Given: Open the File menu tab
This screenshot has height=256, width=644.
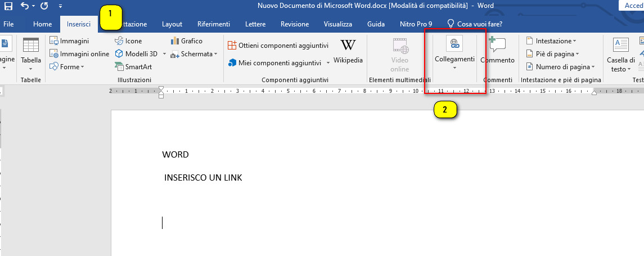Looking at the screenshot, I should 8,24.
